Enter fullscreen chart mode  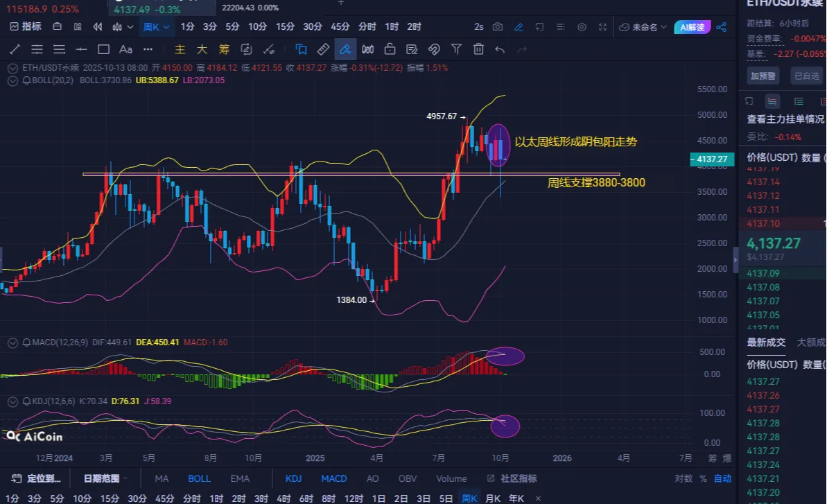[602, 26]
